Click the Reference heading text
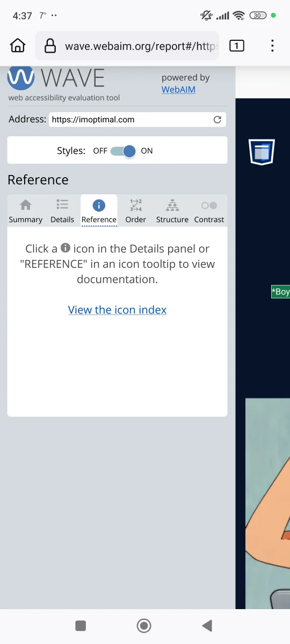290x644 pixels. (38, 180)
